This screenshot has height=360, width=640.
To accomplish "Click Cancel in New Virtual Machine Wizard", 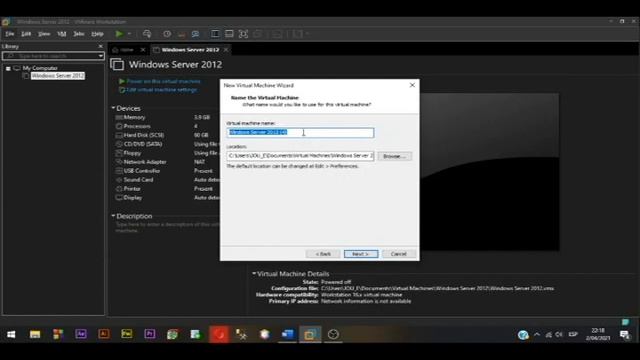I will click(398, 254).
